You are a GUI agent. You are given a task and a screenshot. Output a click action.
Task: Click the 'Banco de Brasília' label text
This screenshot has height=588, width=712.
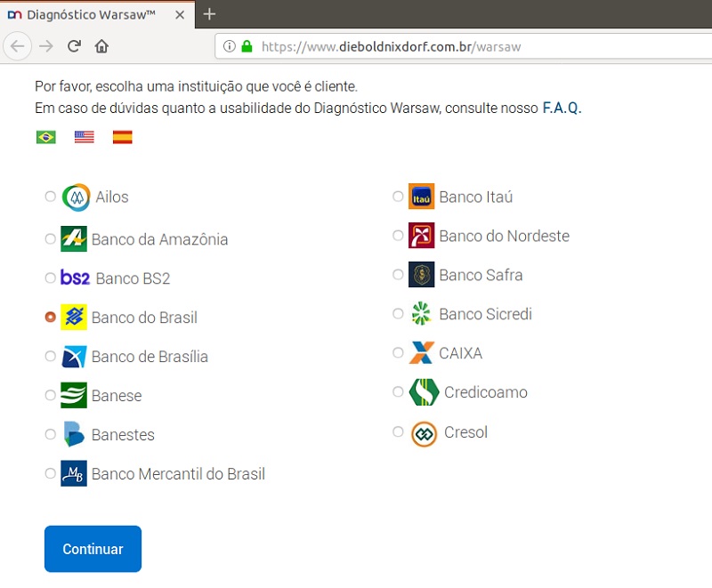click(150, 357)
